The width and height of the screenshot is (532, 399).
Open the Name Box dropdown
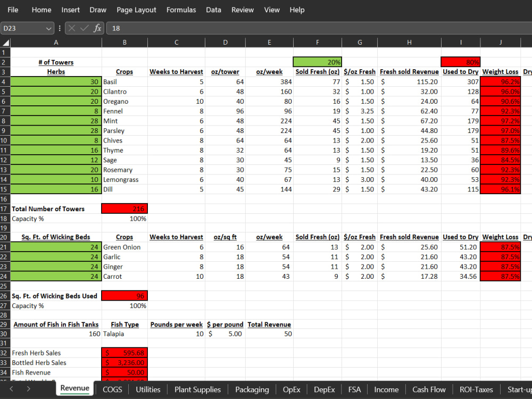[48, 28]
